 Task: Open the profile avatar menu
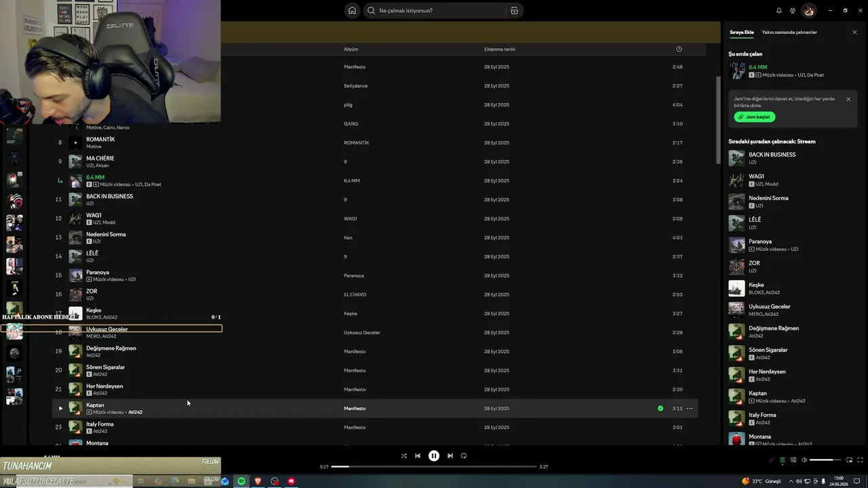pyautogui.click(x=808, y=10)
